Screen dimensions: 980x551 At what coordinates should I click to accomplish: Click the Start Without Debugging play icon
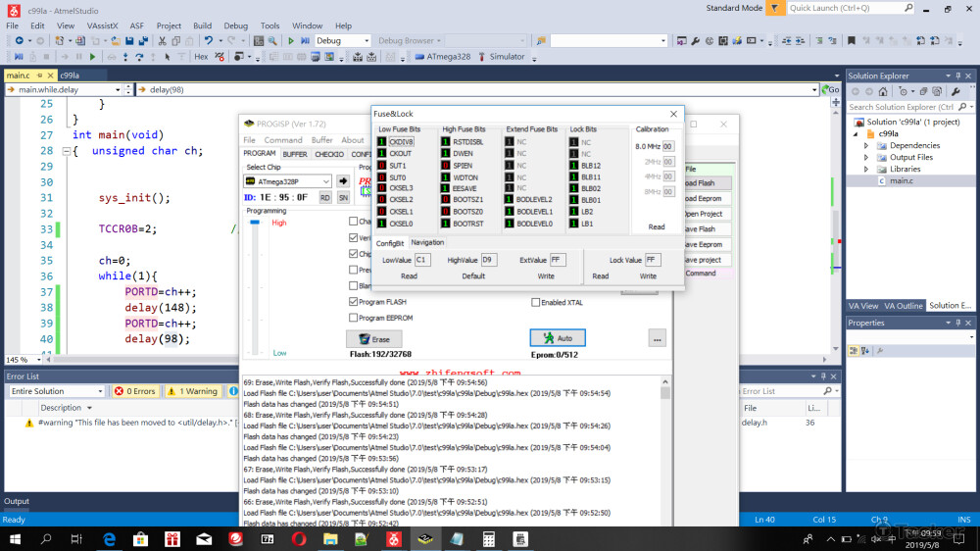[291, 41]
